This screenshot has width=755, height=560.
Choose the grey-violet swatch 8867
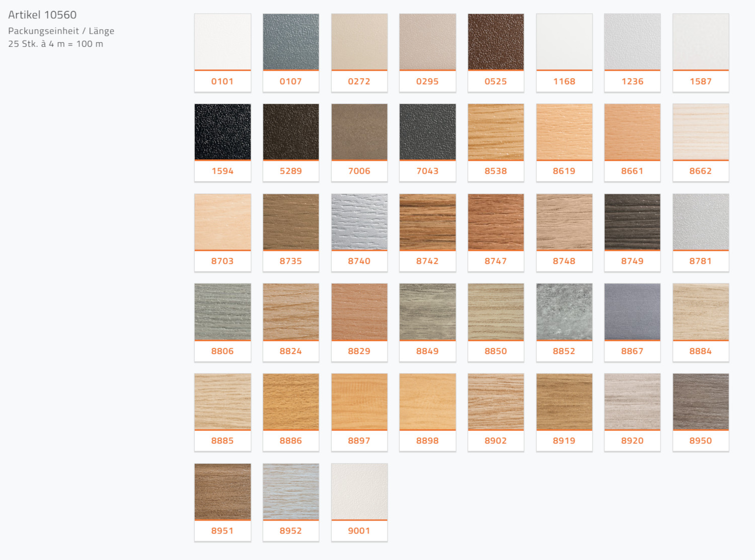(632, 312)
